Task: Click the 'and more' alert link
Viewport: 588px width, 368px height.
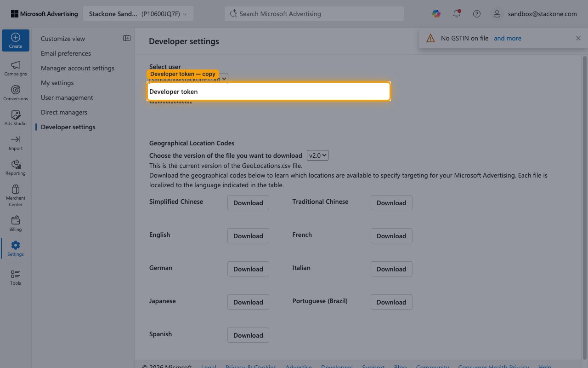Action: click(x=508, y=38)
